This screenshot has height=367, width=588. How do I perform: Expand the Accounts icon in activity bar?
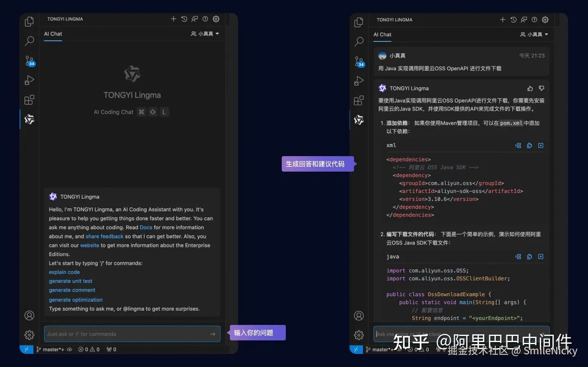pos(29,316)
